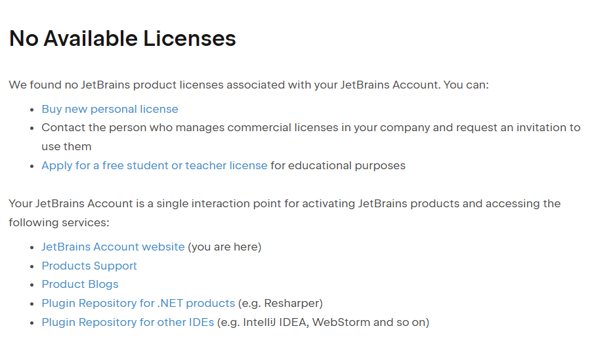Click the '(e.g. Resharper)' text

coord(280,304)
